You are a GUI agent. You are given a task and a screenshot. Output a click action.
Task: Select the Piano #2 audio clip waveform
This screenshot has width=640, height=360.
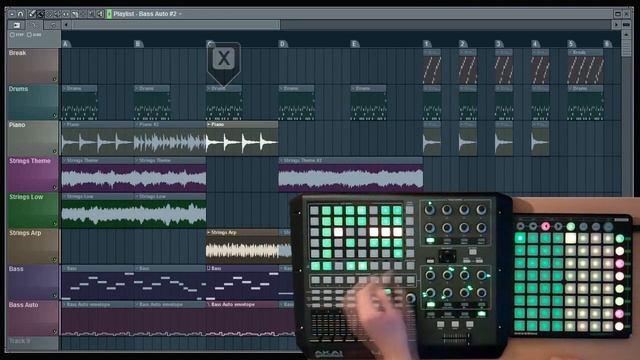[x=170, y=142]
